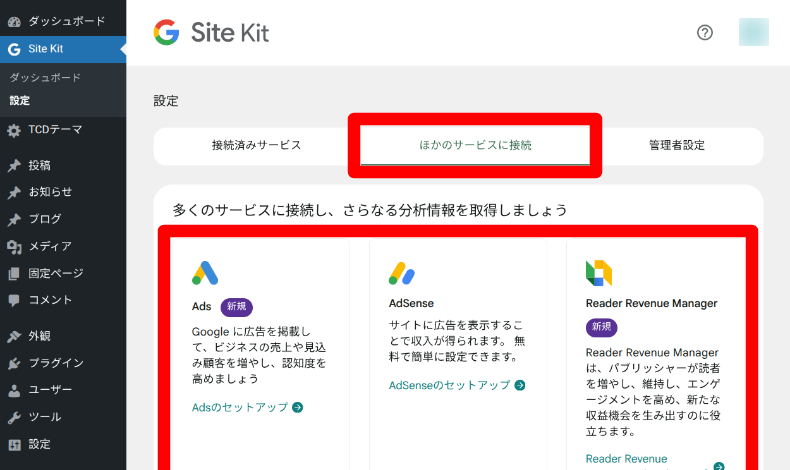Switch to the 接続済みサービス tab

pyautogui.click(x=256, y=146)
